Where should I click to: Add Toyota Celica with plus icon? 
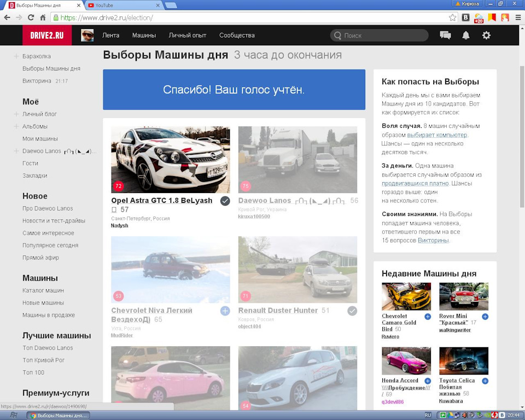(x=485, y=381)
